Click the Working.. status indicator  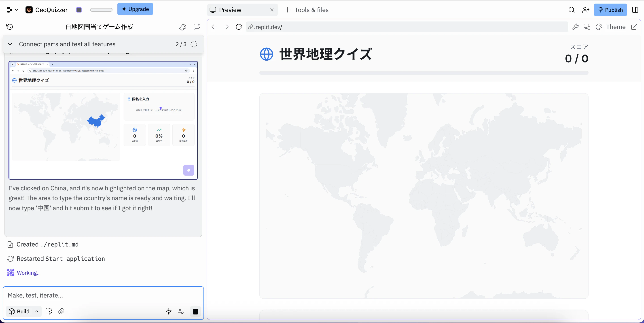tap(23, 272)
